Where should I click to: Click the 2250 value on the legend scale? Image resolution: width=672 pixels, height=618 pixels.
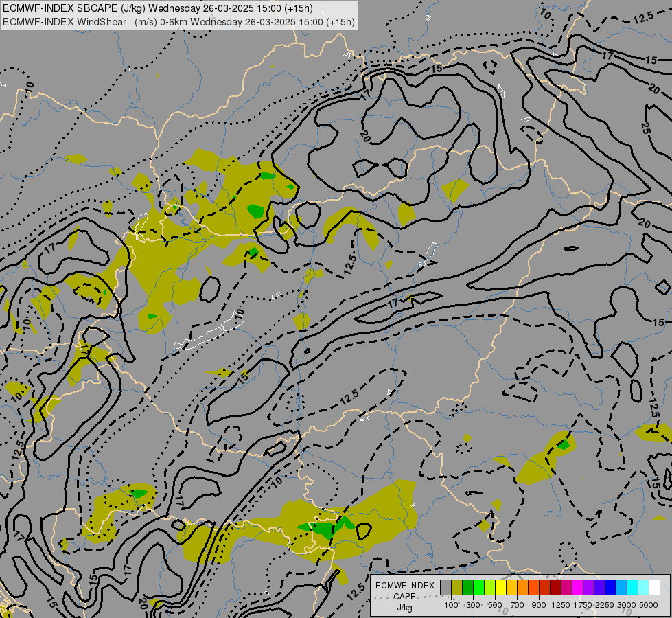coord(605,605)
